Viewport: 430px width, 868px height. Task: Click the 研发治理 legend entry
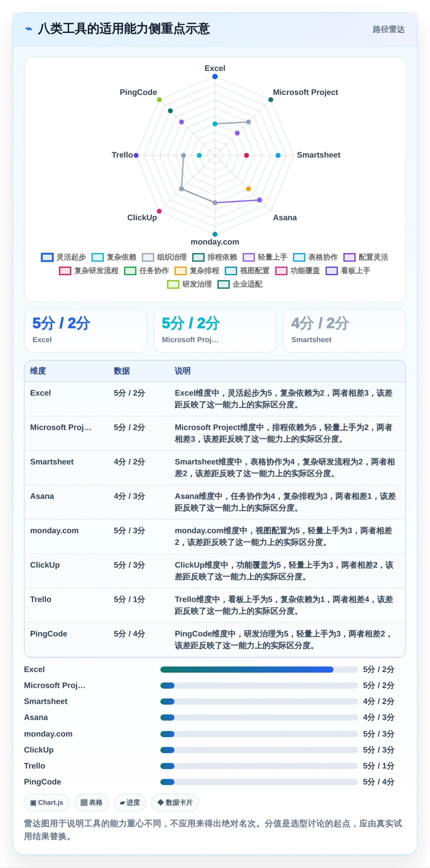[x=190, y=284]
